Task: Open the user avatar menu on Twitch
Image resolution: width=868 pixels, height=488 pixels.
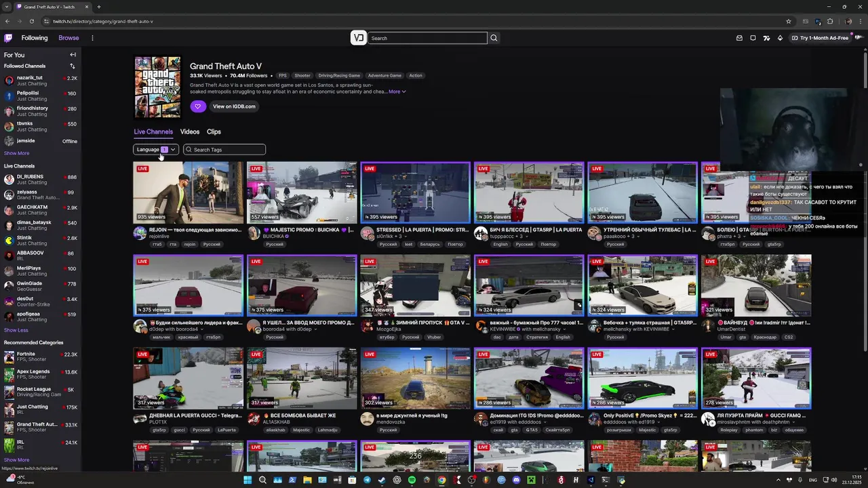Action: click(x=859, y=38)
